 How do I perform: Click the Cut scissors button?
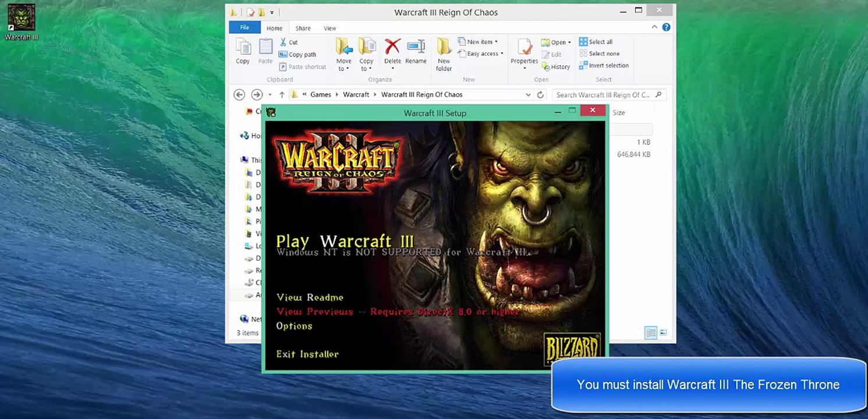pyautogui.click(x=289, y=42)
